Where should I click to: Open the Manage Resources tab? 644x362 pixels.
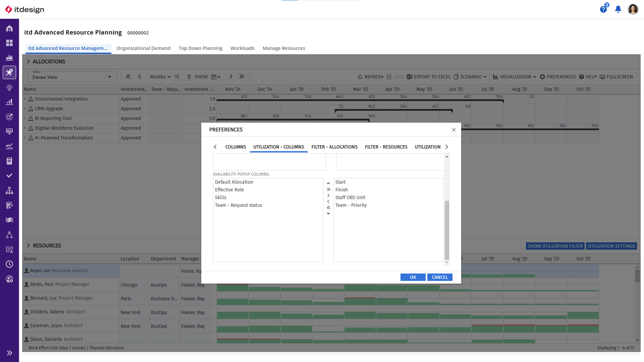284,48
